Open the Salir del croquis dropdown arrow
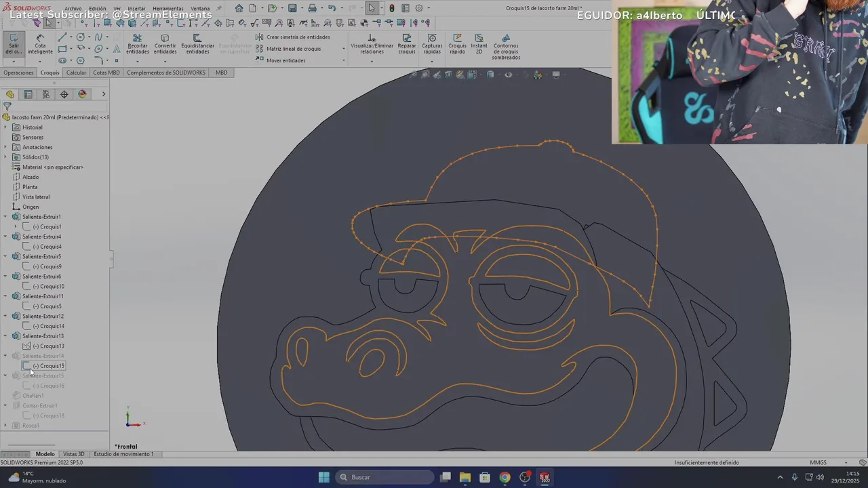This screenshot has width=868, height=488. pyautogui.click(x=14, y=62)
